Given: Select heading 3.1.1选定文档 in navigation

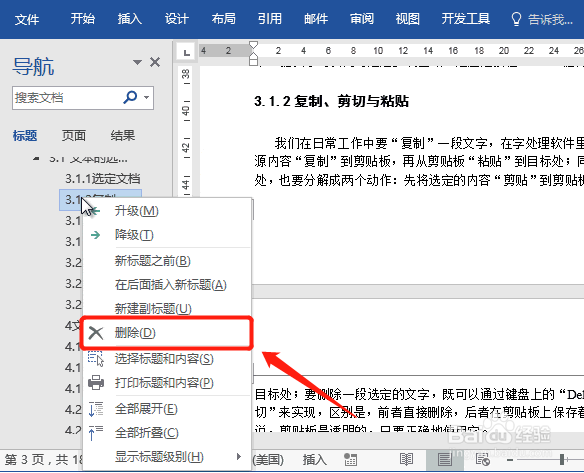Looking at the screenshot, I should click(103, 179).
